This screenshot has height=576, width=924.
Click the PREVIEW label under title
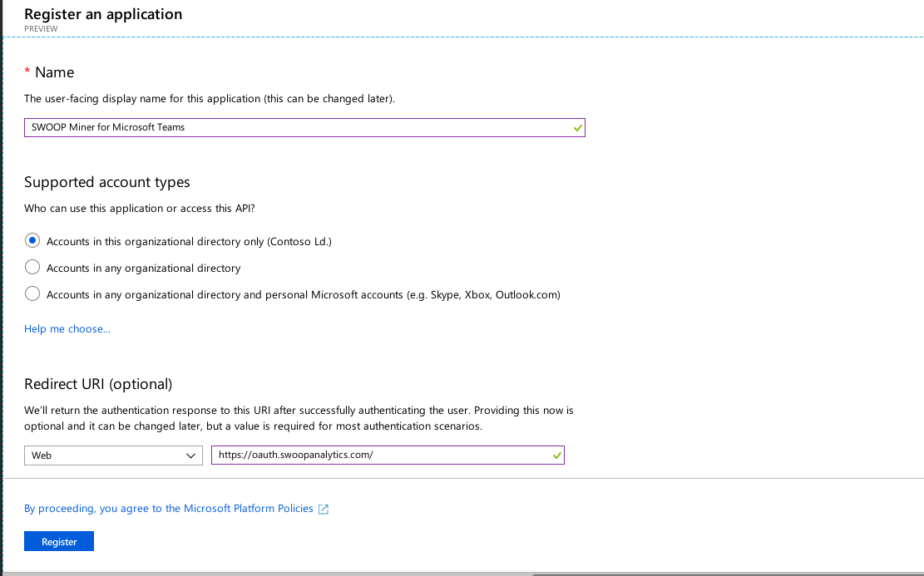[x=42, y=29]
